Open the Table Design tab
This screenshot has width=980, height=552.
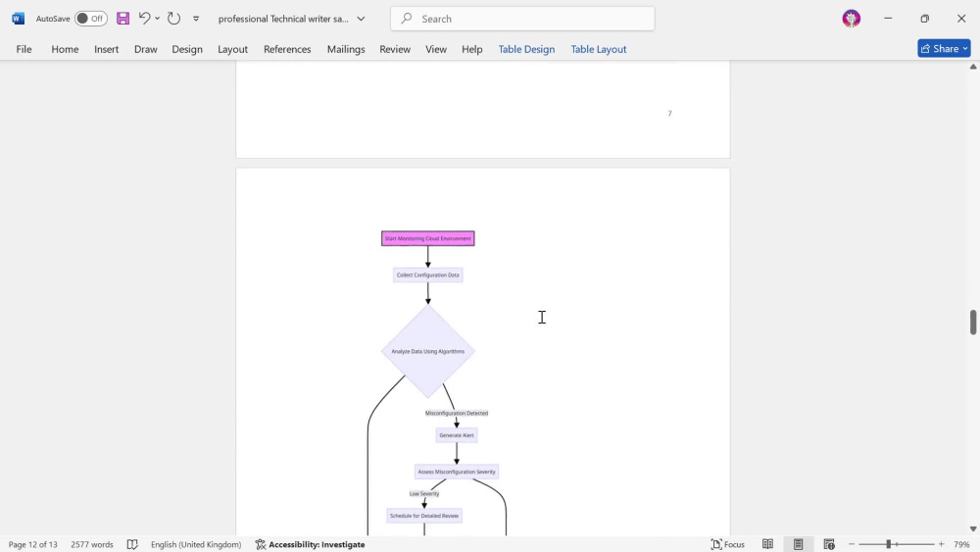point(526,49)
